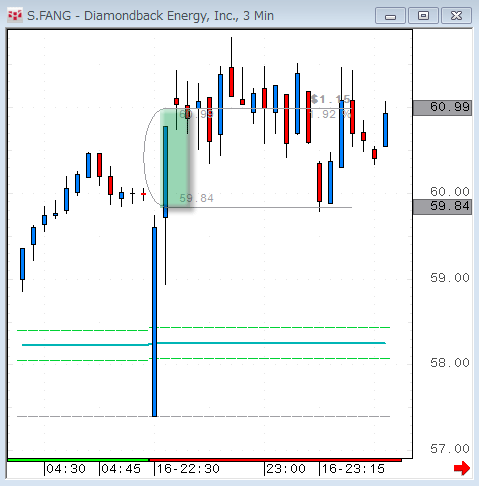Click the red arrow at bottom right
The height and width of the screenshot is (486, 479).
[x=462, y=468]
